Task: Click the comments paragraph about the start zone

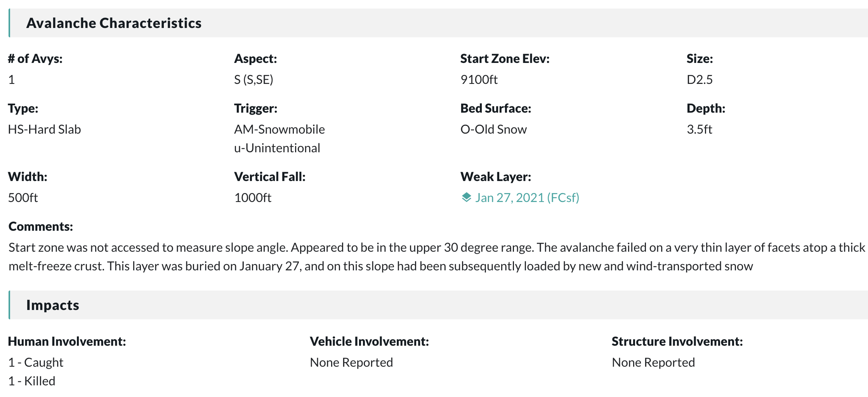Action: tap(437, 257)
